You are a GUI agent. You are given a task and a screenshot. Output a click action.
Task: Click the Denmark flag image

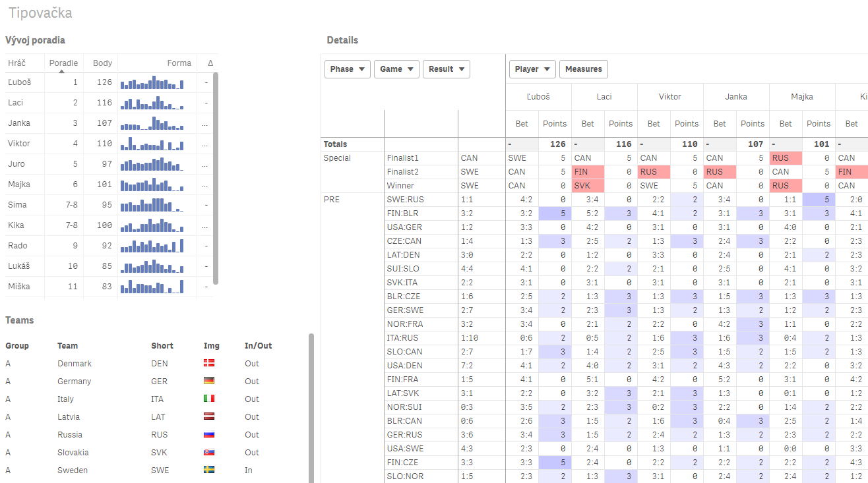point(209,363)
